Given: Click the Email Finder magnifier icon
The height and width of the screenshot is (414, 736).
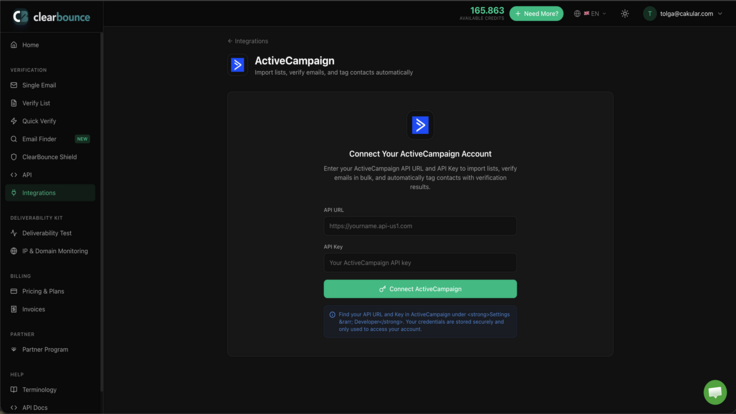Looking at the screenshot, I should pyautogui.click(x=14, y=139).
